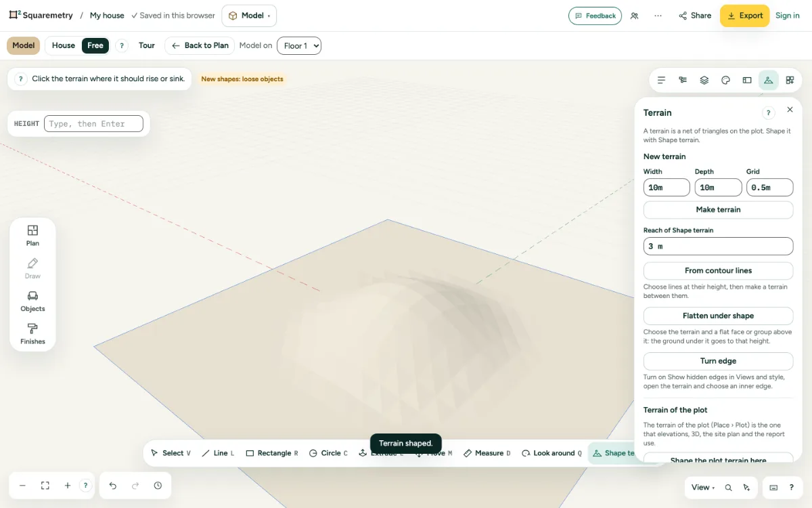This screenshot has width=812, height=508.
Task: Open the color palette panel icon
Action: [725, 80]
